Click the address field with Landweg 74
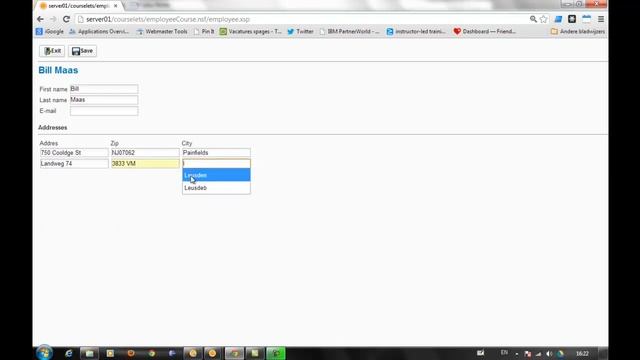This screenshot has height=360, width=640. 74,164
